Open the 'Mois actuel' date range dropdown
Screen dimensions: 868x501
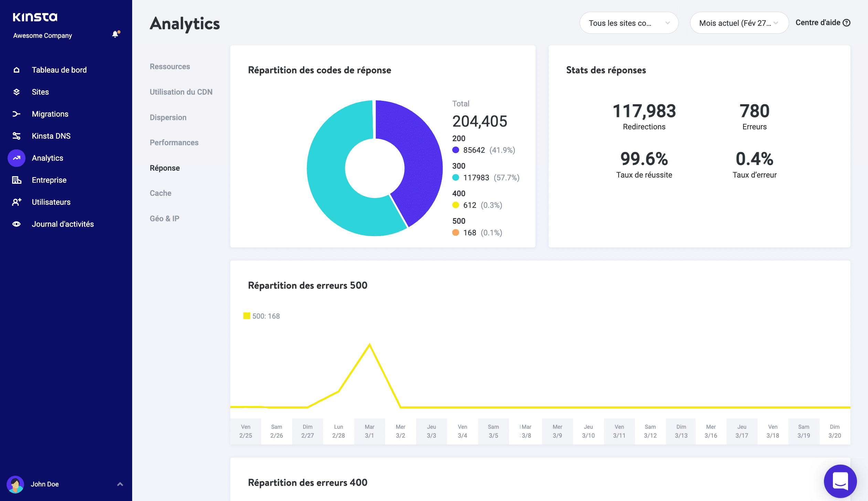(x=739, y=23)
